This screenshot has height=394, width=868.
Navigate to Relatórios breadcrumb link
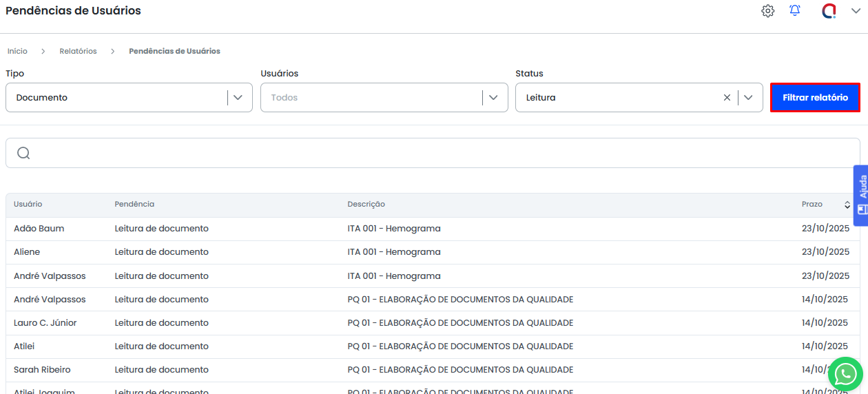[x=78, y=51]
